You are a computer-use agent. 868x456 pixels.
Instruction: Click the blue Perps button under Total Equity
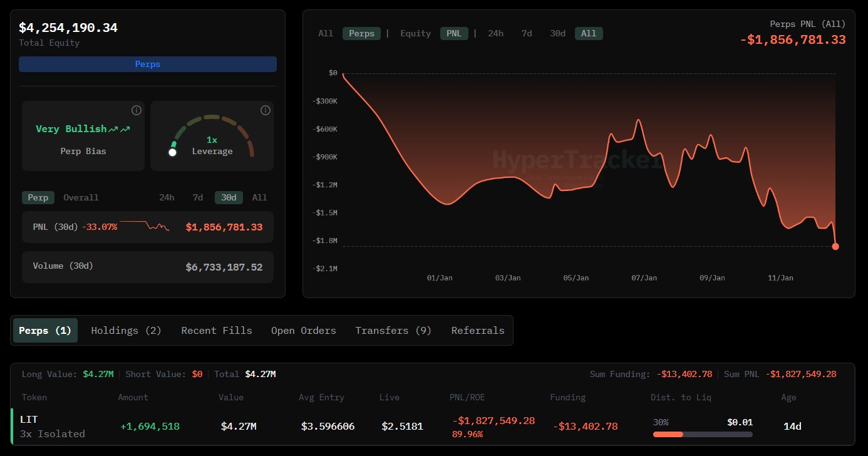(x=148, y=64)
